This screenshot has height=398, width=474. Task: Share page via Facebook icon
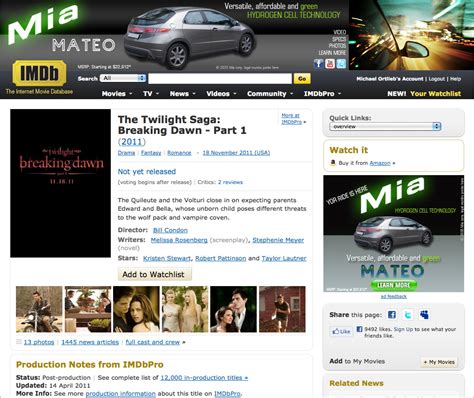392,314
